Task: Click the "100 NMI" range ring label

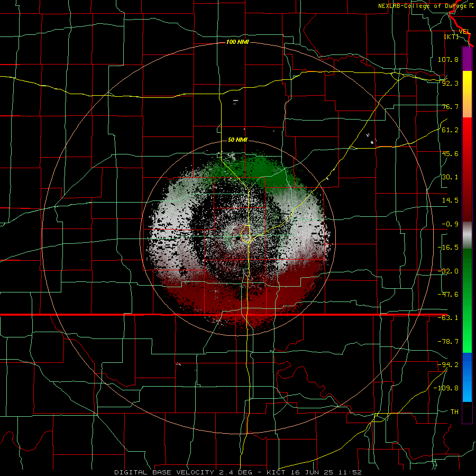Action: (x=237, y=42)
